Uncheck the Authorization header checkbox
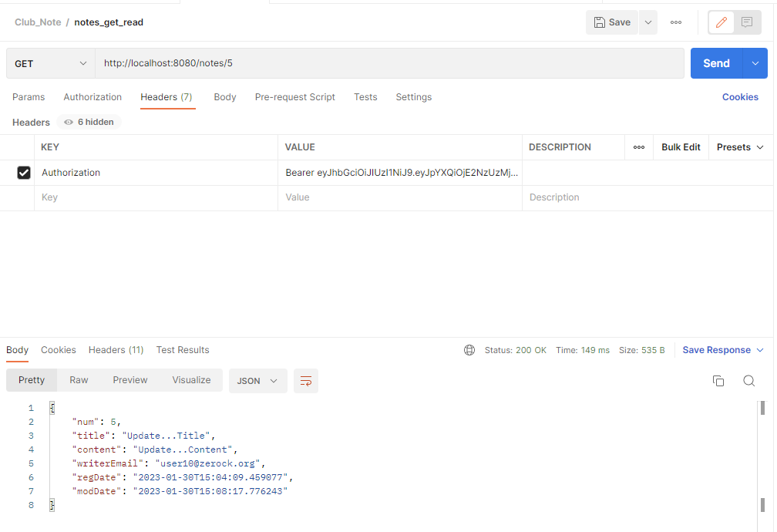Screen dimensions: 777x532 [x=24, y=173]
